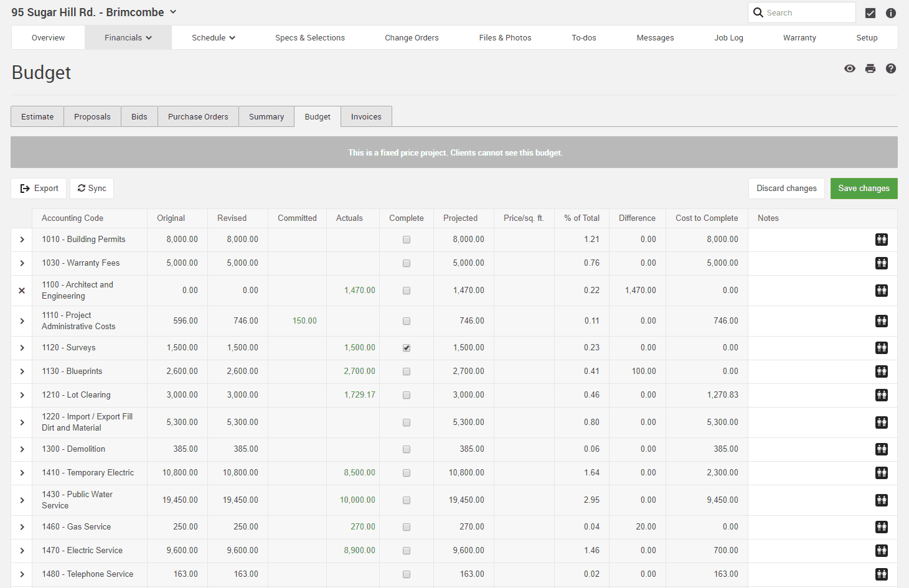Open the Financials dropdown menu
The height and width of the screenshot is (588, 909).
coord(128,38)
